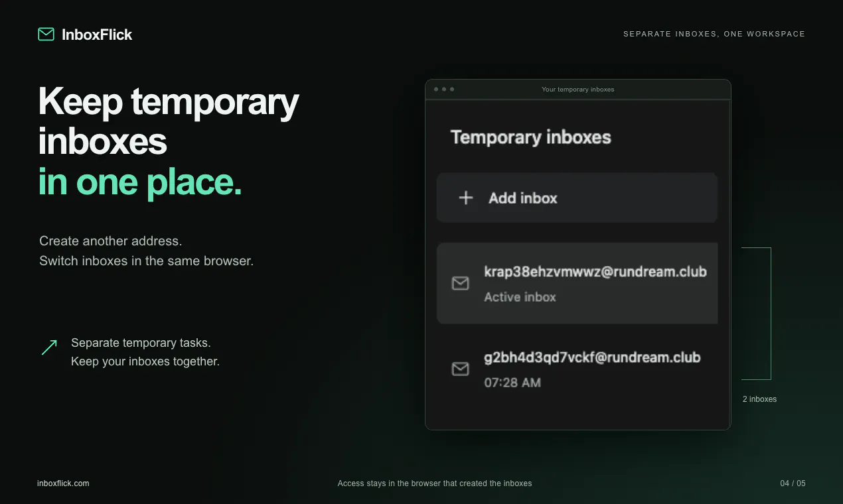
Task: Click Separate inboxes, one workspace header text
Action: click(714, 34)
